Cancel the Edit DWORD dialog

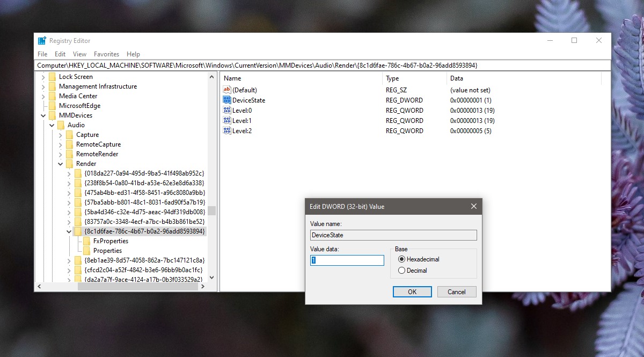[x=457, y=292]
